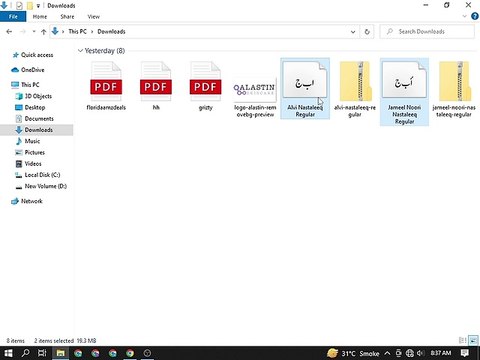This screenshot has width=480, height=360.
Task: Switch to the Home ribbon tab
Action: [x=40, y=16]
